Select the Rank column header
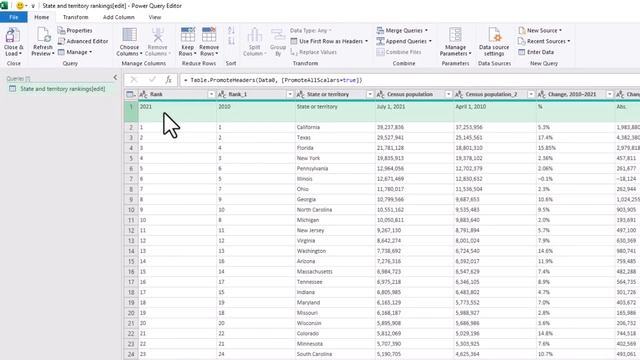 click(177, 94)
